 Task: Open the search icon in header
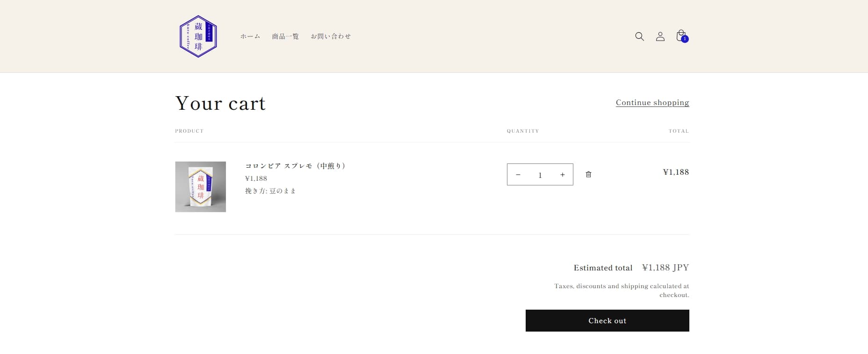[639, 36]
